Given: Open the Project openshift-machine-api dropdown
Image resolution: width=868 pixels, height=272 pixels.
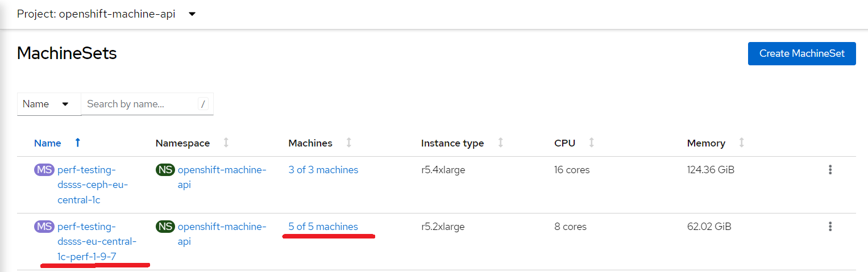Looking at the screenshot, I should 106,14.
